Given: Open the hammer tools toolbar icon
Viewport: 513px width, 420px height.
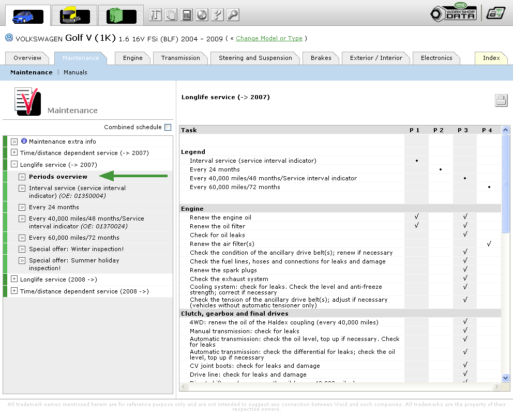Looking at the screenshot, I should coord(156,15).
